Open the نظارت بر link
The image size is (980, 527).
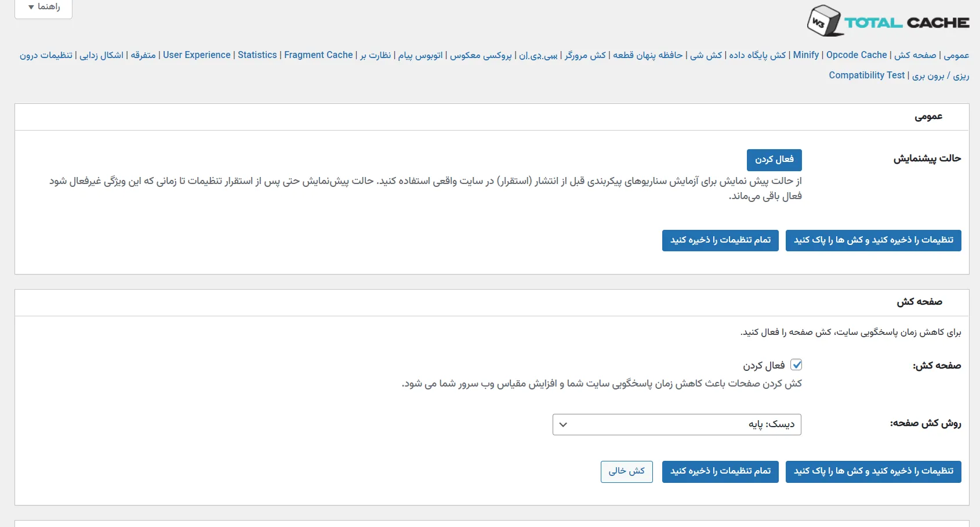[x=375, y=55]
